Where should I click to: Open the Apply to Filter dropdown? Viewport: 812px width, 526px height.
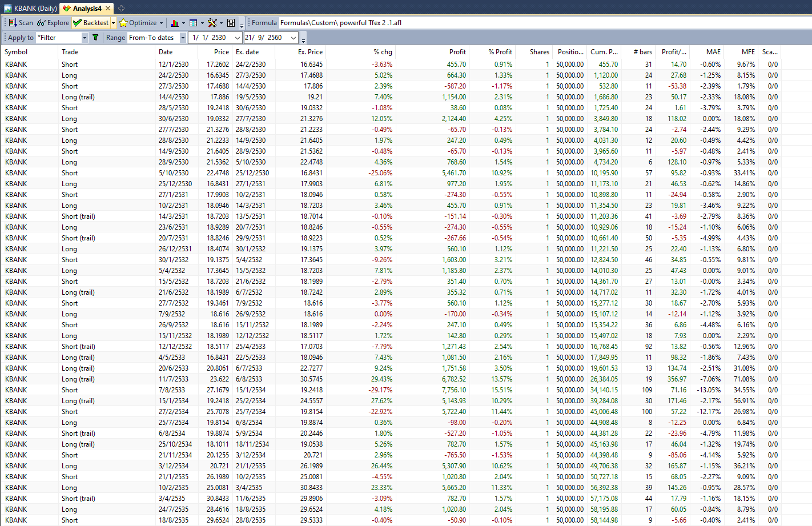[85, 38]
